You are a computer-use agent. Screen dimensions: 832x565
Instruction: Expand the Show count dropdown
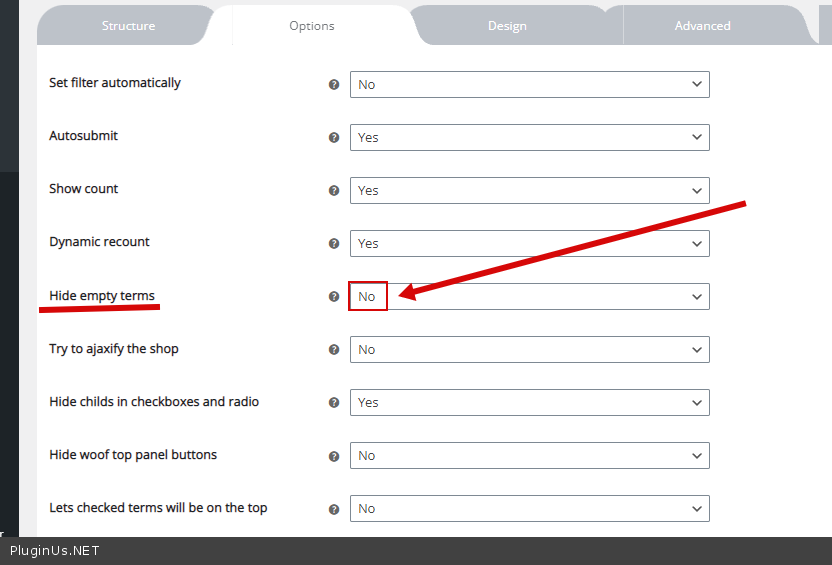[529, 191]
